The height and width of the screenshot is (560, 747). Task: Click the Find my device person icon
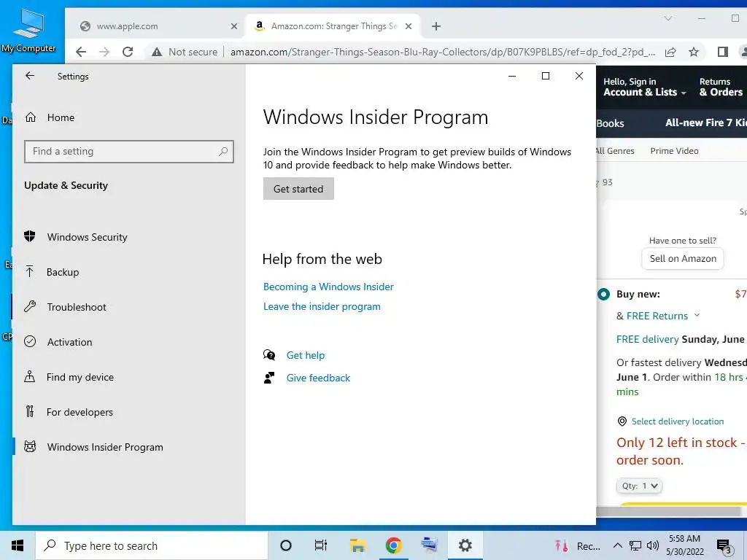pos(29,377)
